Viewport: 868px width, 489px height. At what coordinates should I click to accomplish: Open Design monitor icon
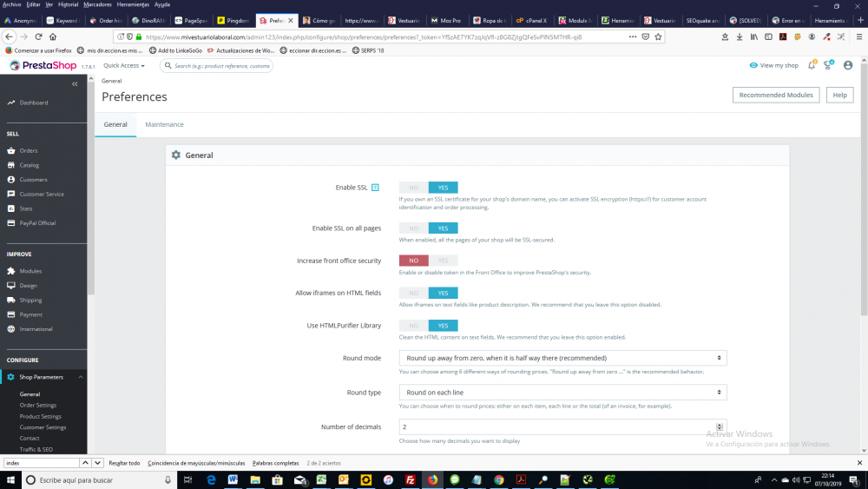coord(11,285)
